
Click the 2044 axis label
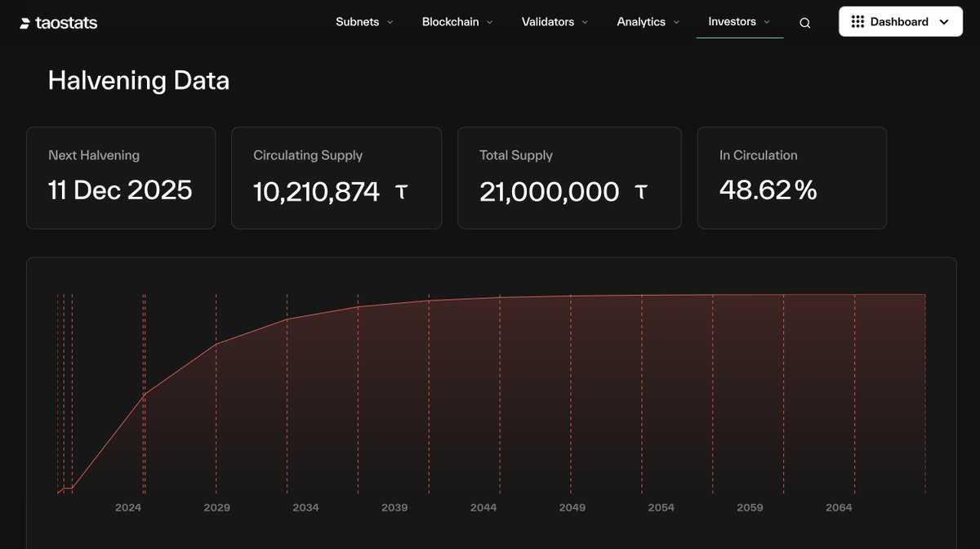(483, 507)
